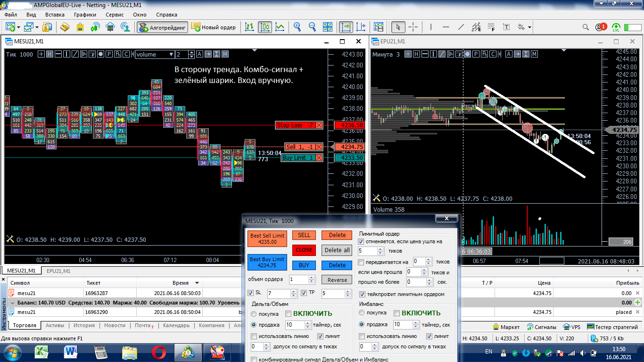
Task: Click the Алготрейдинг toolbar button
Action: pyautogui.click(x=163, y=27)
